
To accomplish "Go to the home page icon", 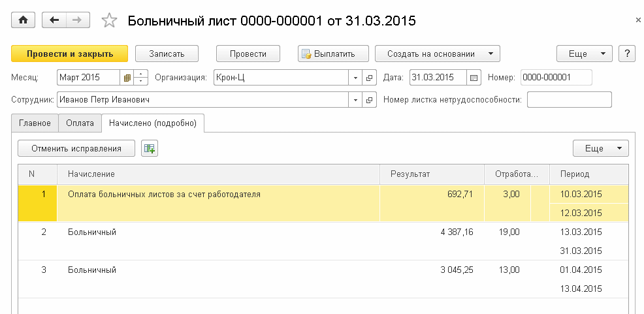I will pyautogui.click(x=23, y=20).
